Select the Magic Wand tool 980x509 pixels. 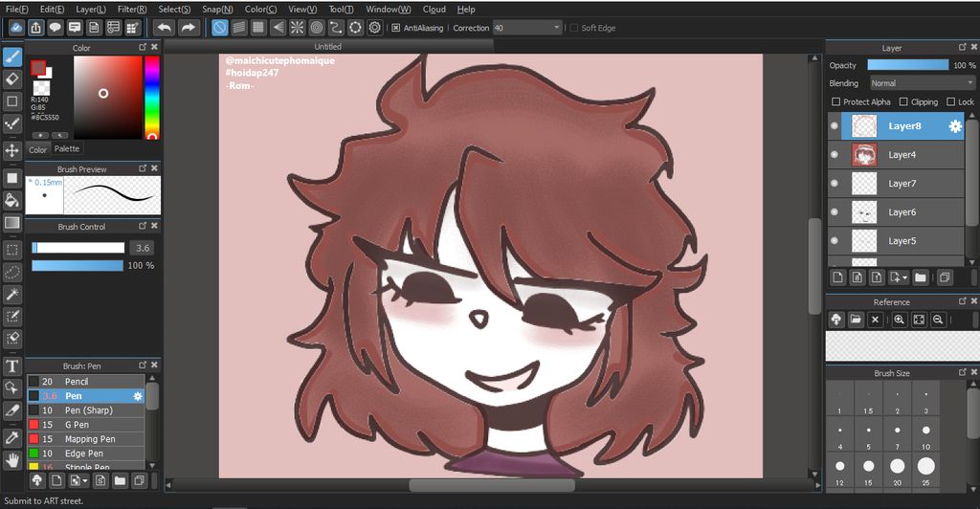[11, 294]
